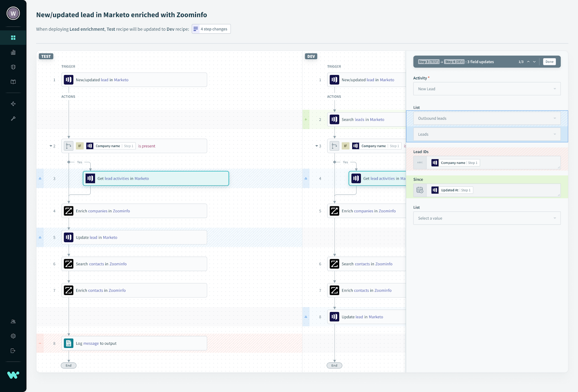Click Company name pill in TEST IF condition

point(111,146)
